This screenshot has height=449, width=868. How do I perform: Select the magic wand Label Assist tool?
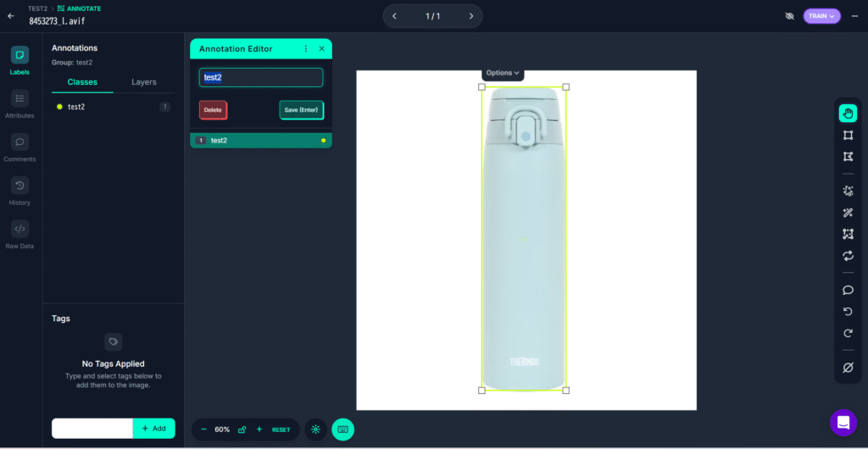click(848, 213)
